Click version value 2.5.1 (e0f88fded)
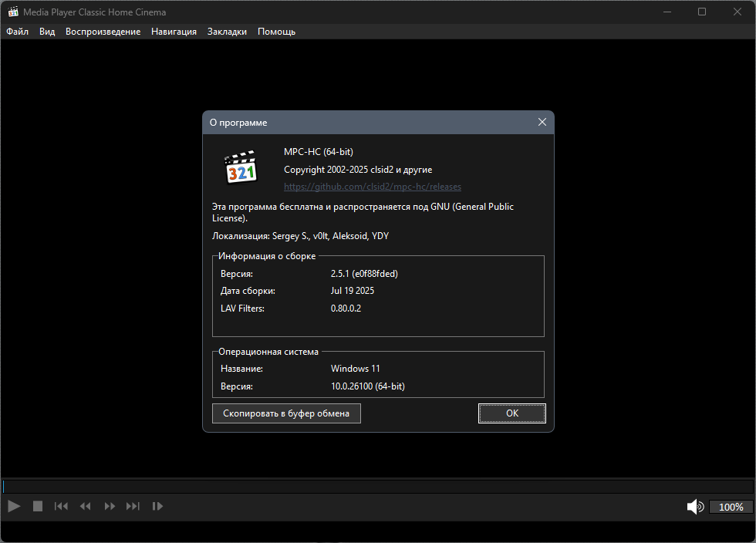 point(364,274)
